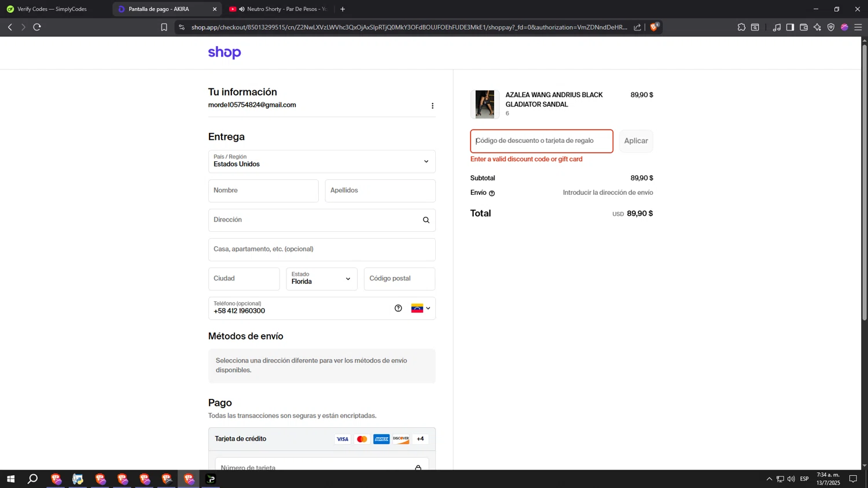Bookmark this page with the bookmark icon
Viewport: 868px width, 488px height.
coord(164,27)
